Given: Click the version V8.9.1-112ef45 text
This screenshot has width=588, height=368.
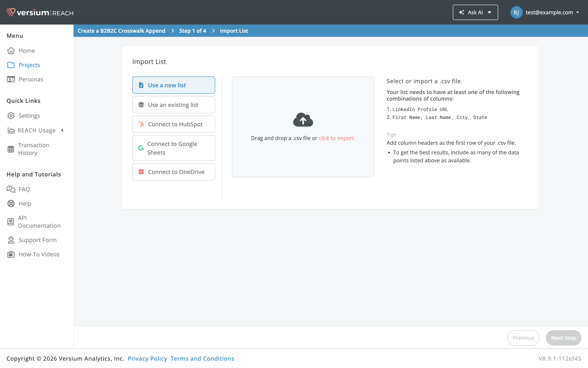Looking at the screenshot, I should tap(560, 359).
